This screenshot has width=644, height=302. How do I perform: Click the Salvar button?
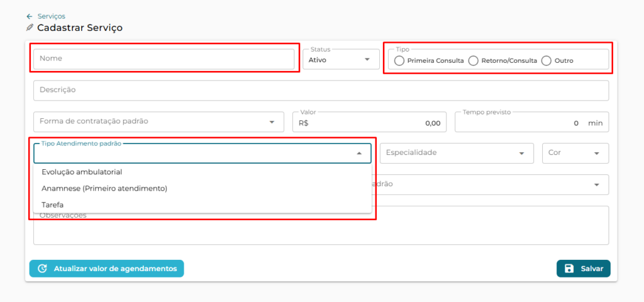point(583,269)
